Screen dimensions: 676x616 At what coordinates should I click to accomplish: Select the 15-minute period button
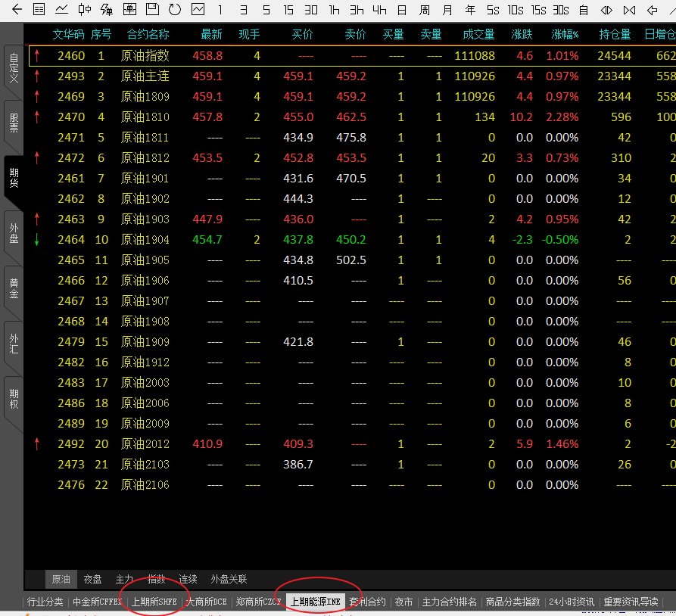coord(288,10)
